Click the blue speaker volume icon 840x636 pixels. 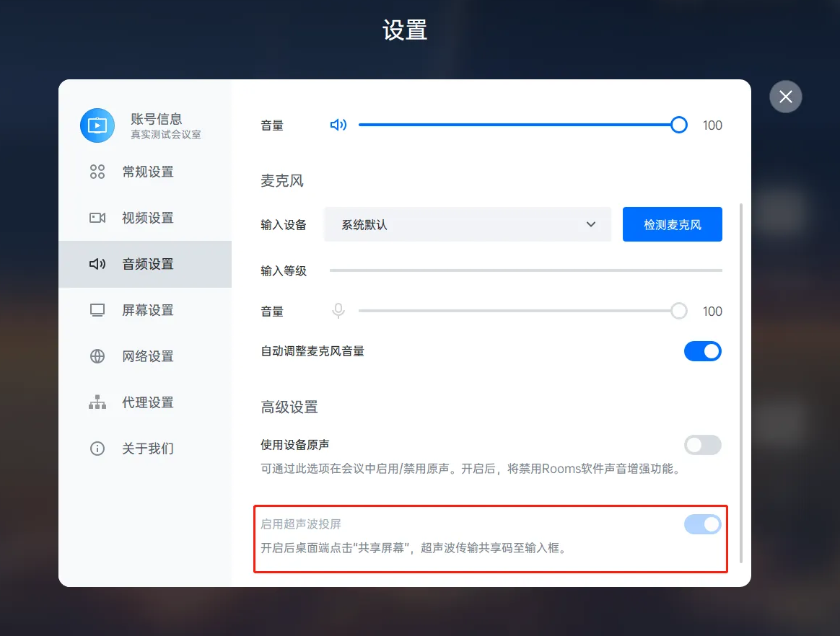(338, 125)
